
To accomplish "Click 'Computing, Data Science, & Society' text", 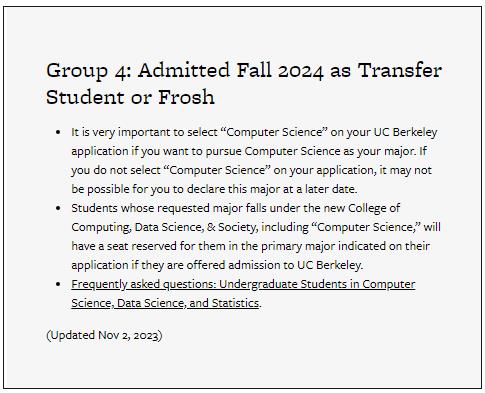I will click(x=165, y=227).
